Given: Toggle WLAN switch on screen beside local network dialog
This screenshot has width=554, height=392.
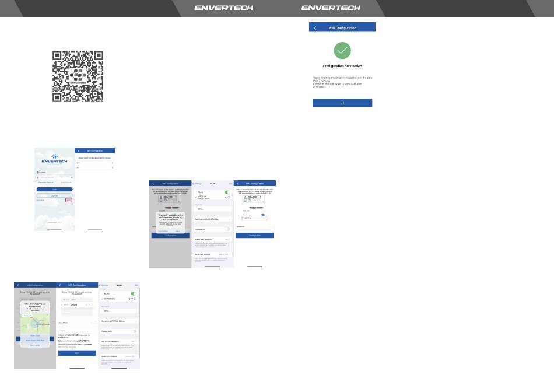Looking at the screenshot, I should [227, 192].
